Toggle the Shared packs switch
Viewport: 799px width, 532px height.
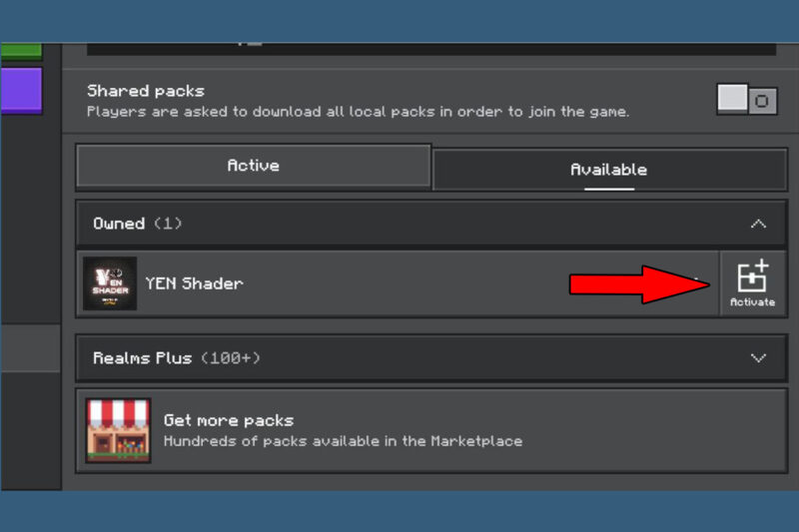[747, 100]
